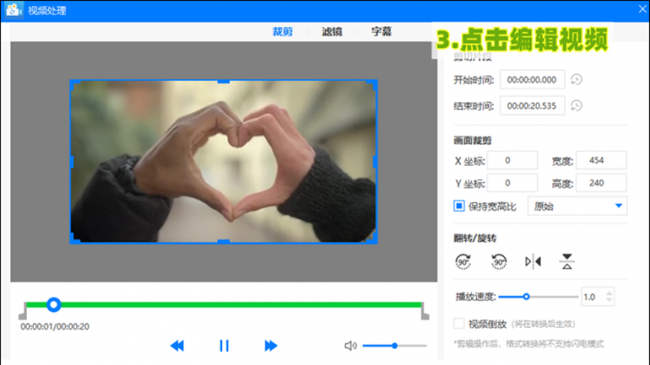Image resolution: width=650 pixels, height=365 pixels.
Task: Click the 结束时间 input field
Action: (x=532, y=106)
